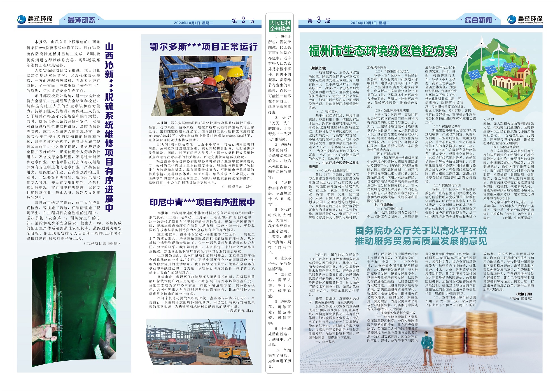Select the 综合新闻 section tab
This screenshot has height=392, width=560.
(478, 20)
